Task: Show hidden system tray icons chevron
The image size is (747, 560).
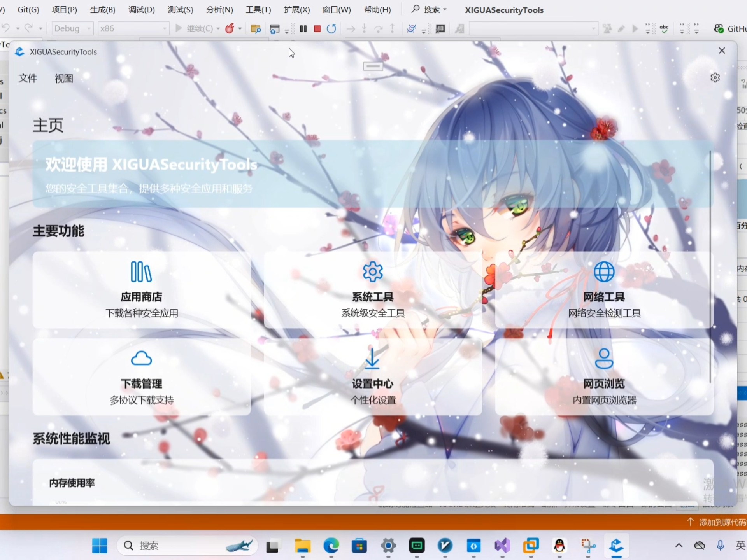Action: pyautogui.click(x=679, y=546)
